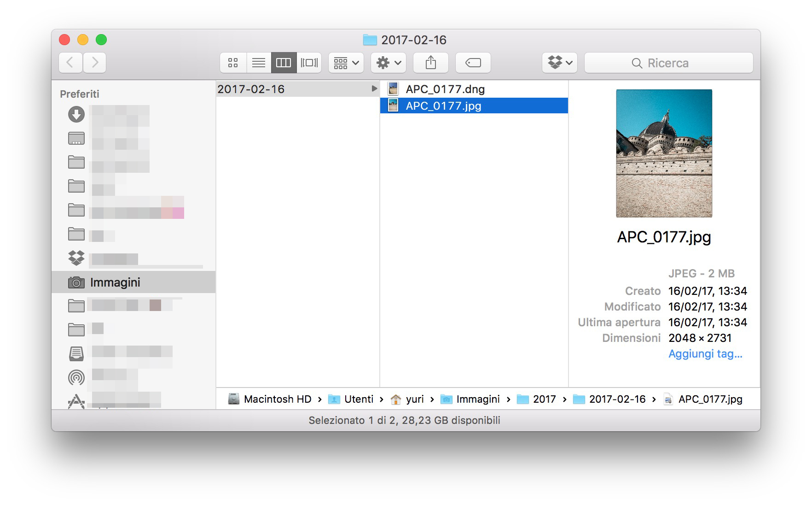Click the yuri home folder in path bar

407,399
